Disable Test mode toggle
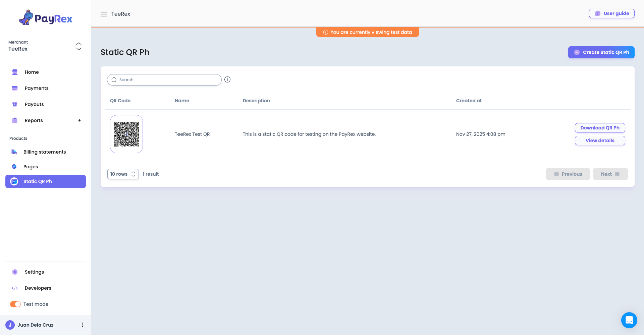Image resolution: width=644 pixels, height=335 pixels. point(15,304)
